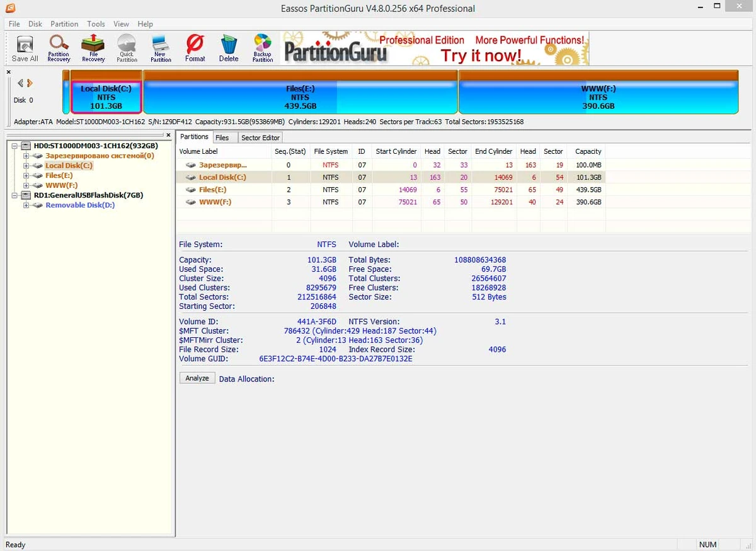Image resolution: width=756 pixels, height=551 pixels.
Task: Select HD0:ST1000DM003-1CH162(932GB) disk entry
Action: pos(96,146)
